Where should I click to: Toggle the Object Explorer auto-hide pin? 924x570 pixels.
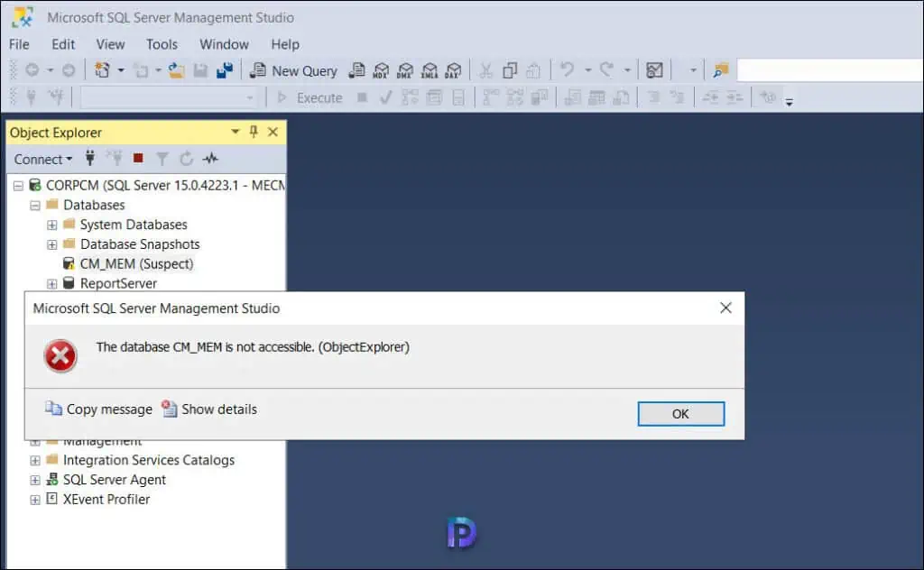point(254,132)
